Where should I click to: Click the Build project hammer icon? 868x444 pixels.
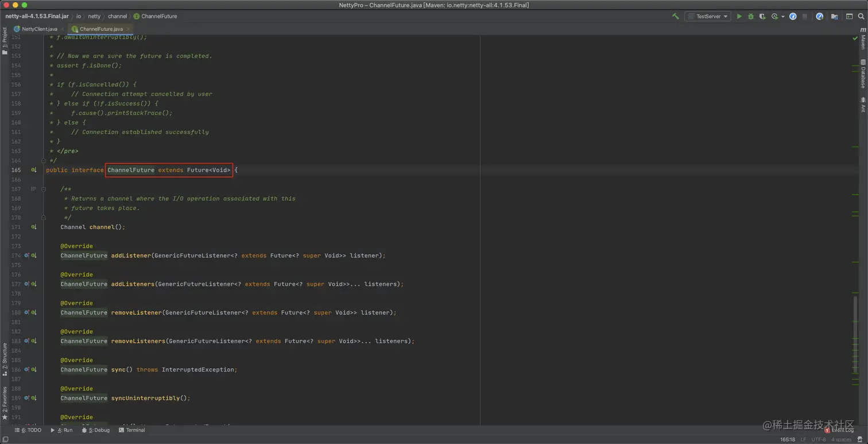pyautogui.click(x=675, y=17)
